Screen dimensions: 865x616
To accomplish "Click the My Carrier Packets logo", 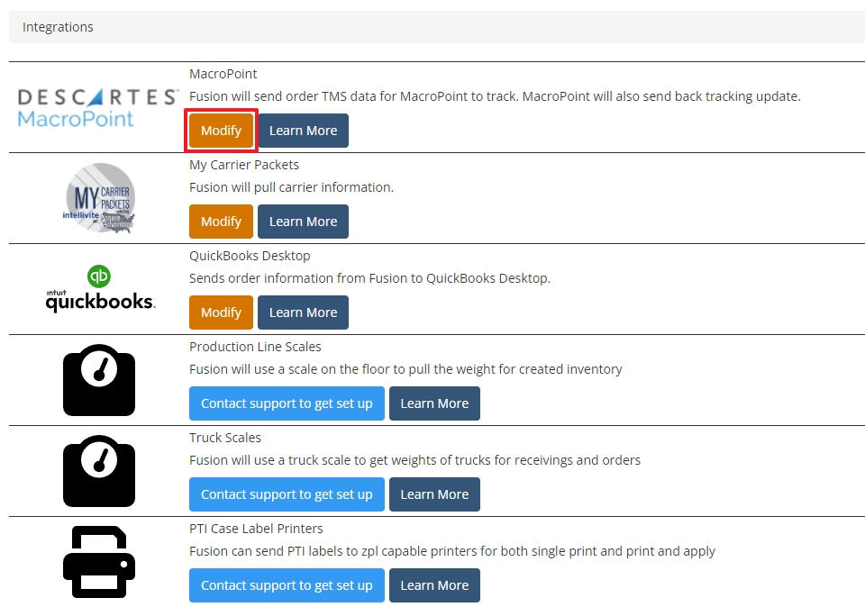I will pos(99,198).
